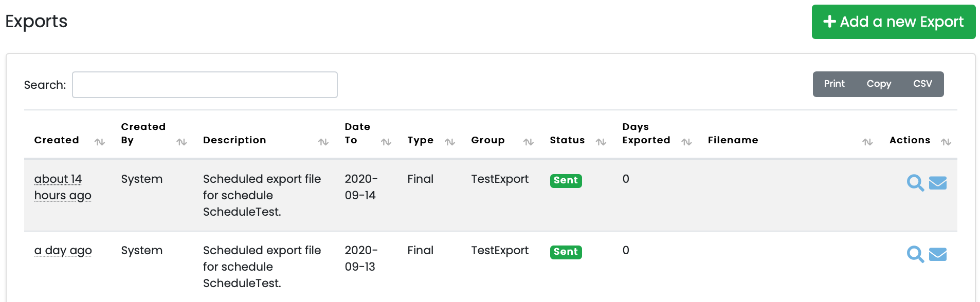The width and height of the screenshot is (980, 302).
Task: Sort table by Group arrows
Action: pyautogui.click(x=529, y=142)
